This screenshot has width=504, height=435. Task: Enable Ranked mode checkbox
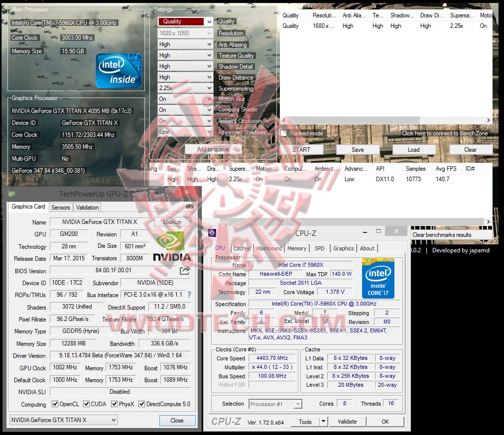pyautogui.click(x=284, y=133)
